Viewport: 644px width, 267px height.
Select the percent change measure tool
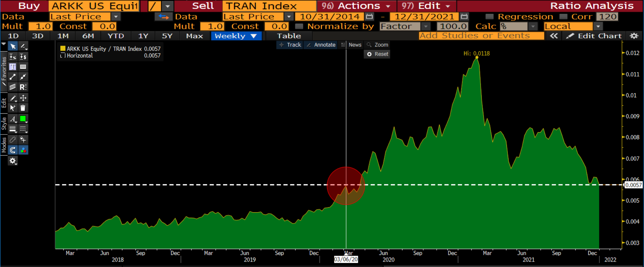click(13, 57)
